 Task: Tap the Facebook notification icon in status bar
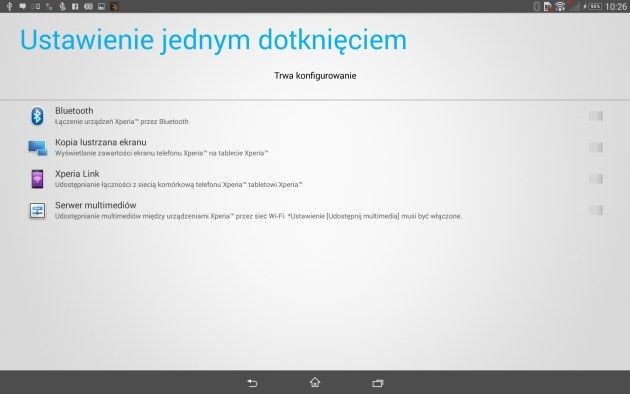(75, 6)
